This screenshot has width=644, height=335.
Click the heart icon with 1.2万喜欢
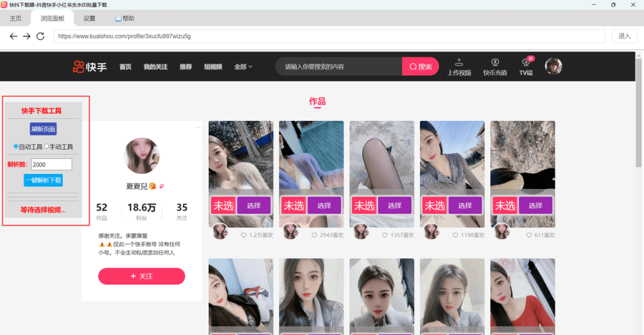pos(243,235)
